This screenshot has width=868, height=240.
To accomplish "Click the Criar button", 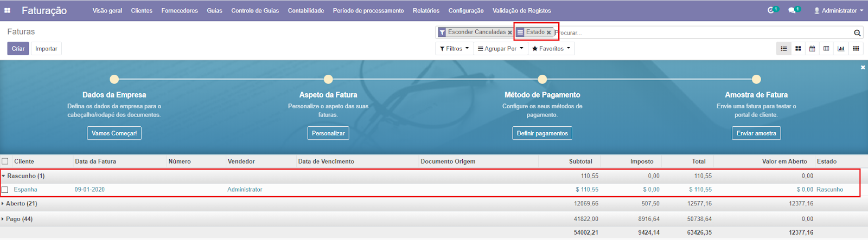I will pyautogui.click(x=18, y=49).
